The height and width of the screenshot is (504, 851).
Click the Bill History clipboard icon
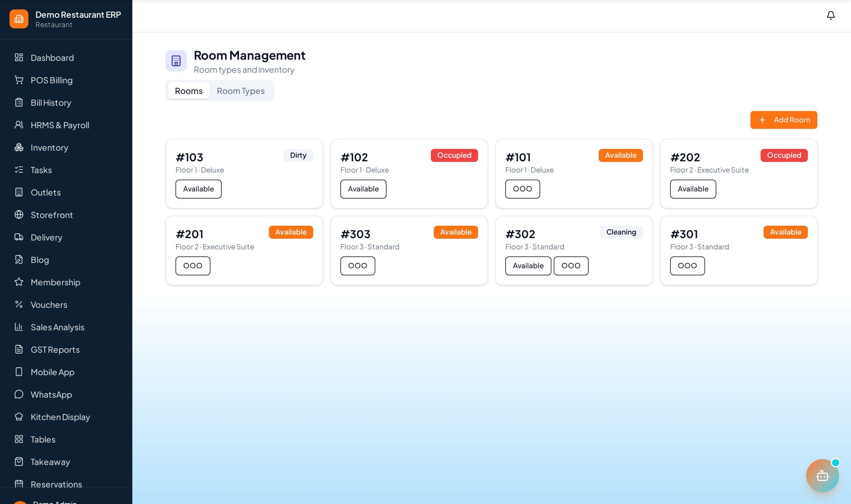[x=19, y=102]
